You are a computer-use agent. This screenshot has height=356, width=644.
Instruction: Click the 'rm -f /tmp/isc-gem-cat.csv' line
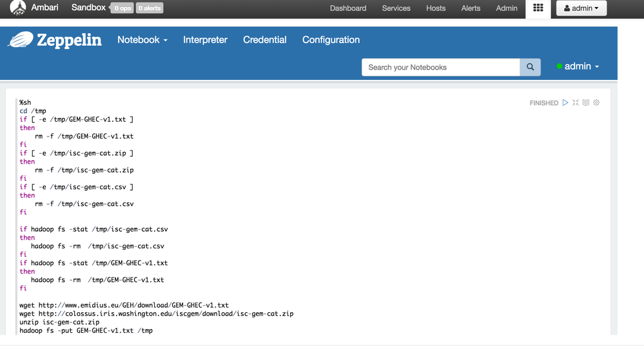coord(84,204)
